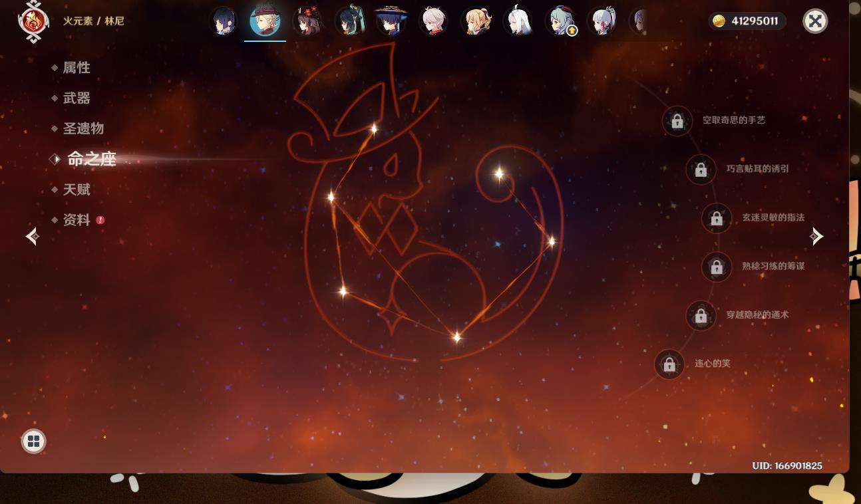Screen dimensions: 861x504
Task: Open the 天赋 talents tab
Action: pos(77,190)
